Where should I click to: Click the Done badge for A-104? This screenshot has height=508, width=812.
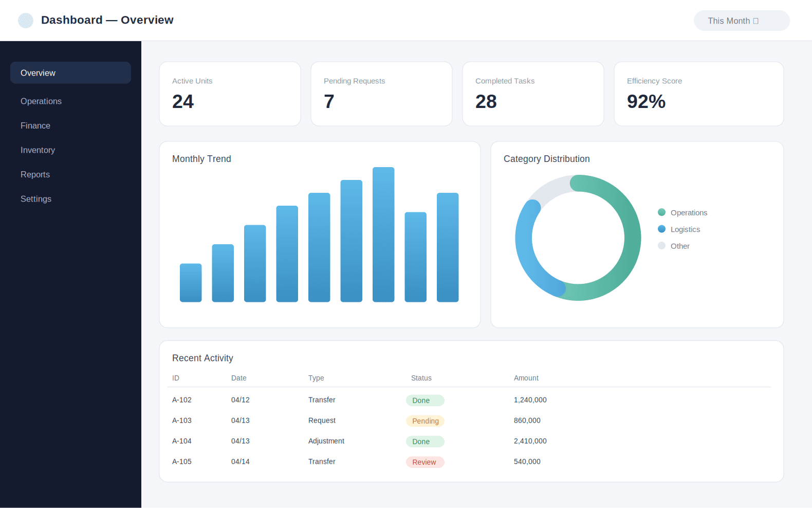(425, 442)
